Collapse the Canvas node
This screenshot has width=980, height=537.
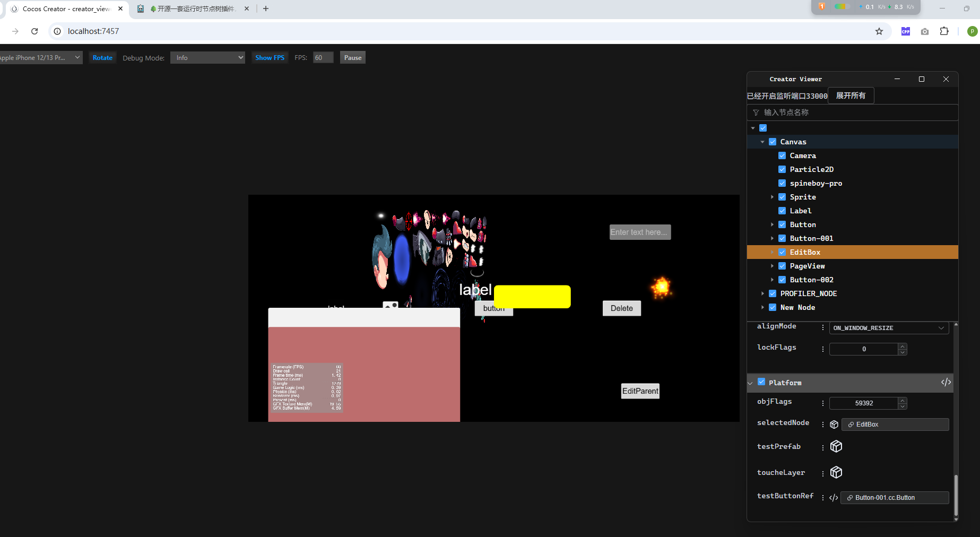[x=762, y=142]
